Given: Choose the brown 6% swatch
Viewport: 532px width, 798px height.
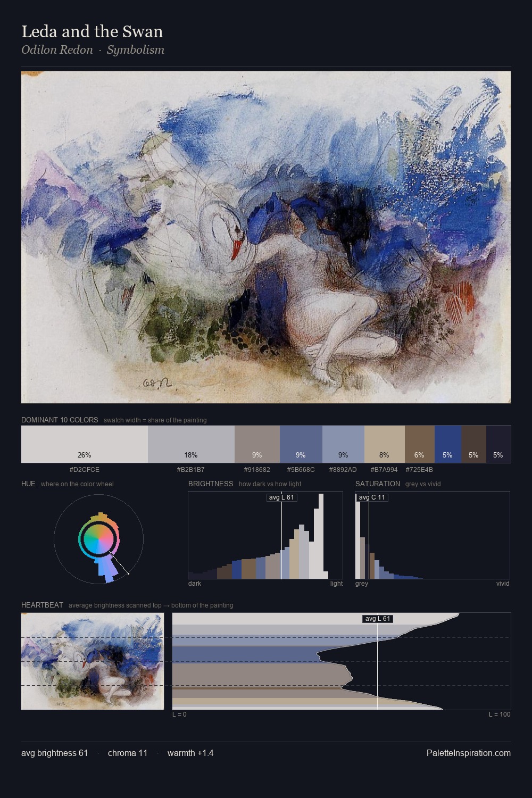Looking at the screenshot, I should click(x=420, y=444).
